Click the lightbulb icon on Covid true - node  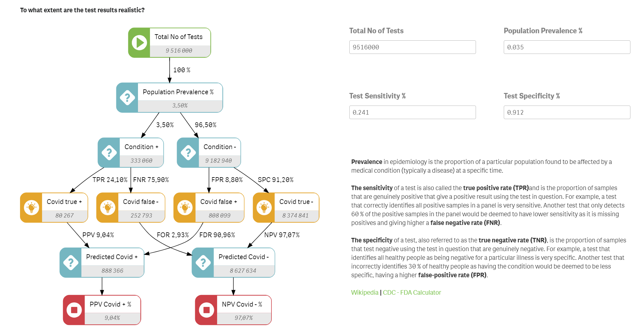[x=264, y=208]
